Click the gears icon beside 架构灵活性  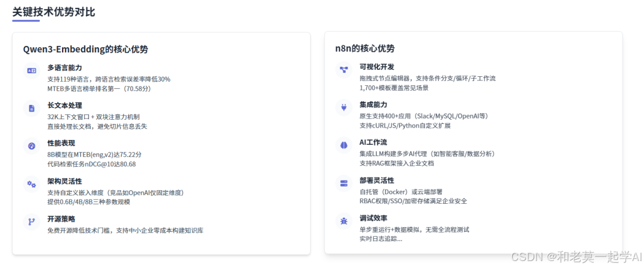tap(32, 184)
